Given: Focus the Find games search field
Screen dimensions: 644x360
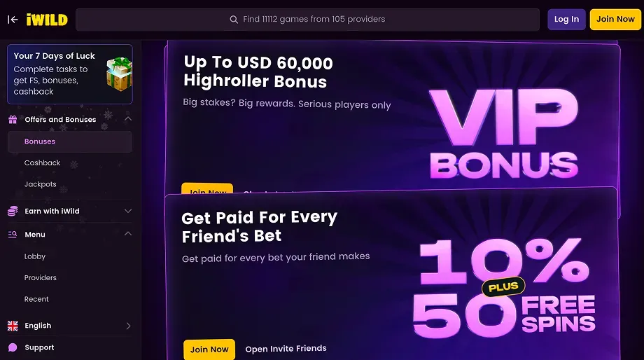Looking at the screenshot, I should (307, 20).
